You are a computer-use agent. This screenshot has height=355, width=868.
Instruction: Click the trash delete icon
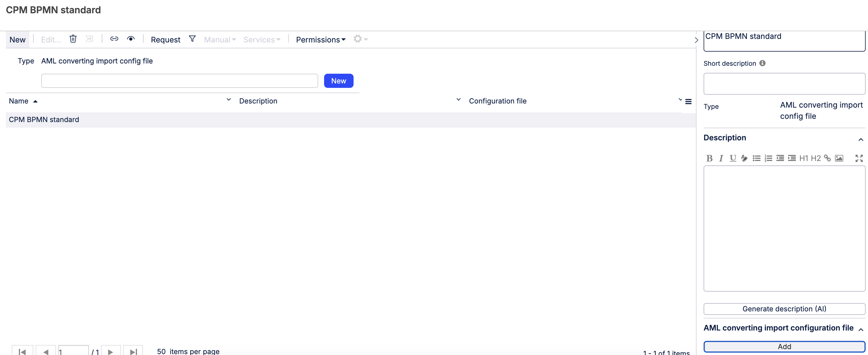(x=73, y=39)
